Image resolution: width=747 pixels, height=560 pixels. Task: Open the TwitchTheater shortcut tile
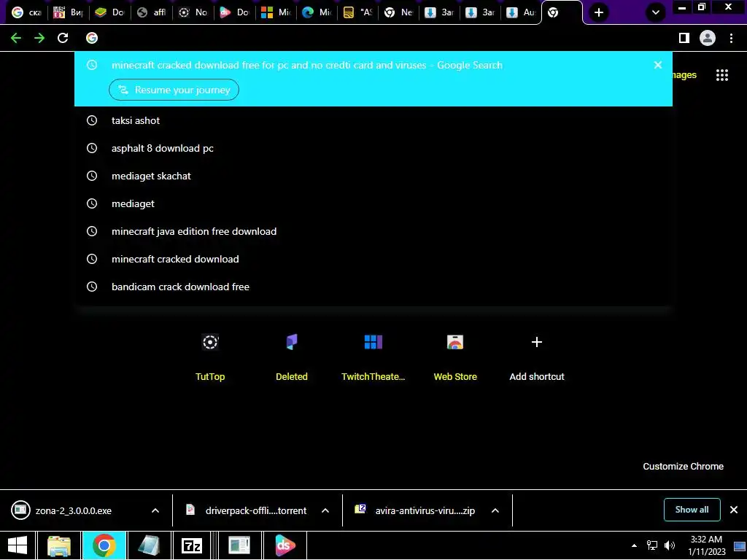[x=373, y=356]
